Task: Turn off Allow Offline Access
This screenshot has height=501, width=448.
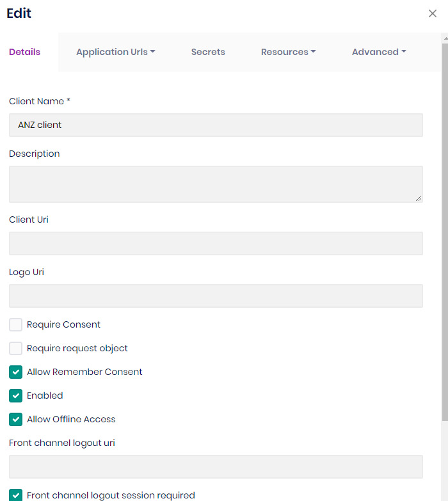Action: (x=16, y=420)
